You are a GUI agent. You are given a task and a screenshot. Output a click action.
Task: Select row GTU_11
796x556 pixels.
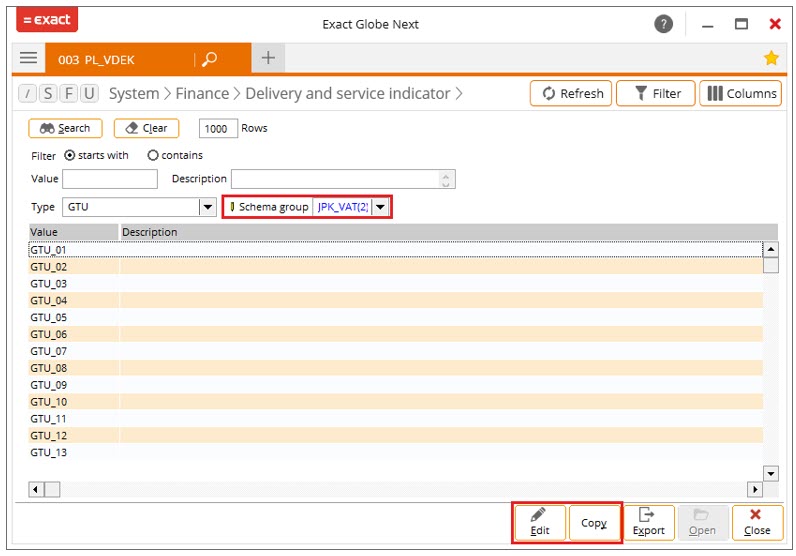pos(395,418)
